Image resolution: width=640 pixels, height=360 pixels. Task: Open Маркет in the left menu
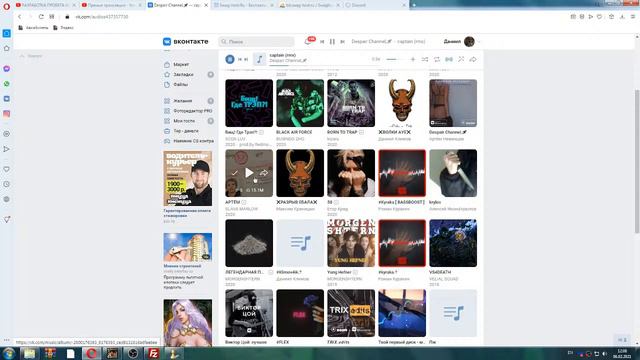[x=181, y=64]
